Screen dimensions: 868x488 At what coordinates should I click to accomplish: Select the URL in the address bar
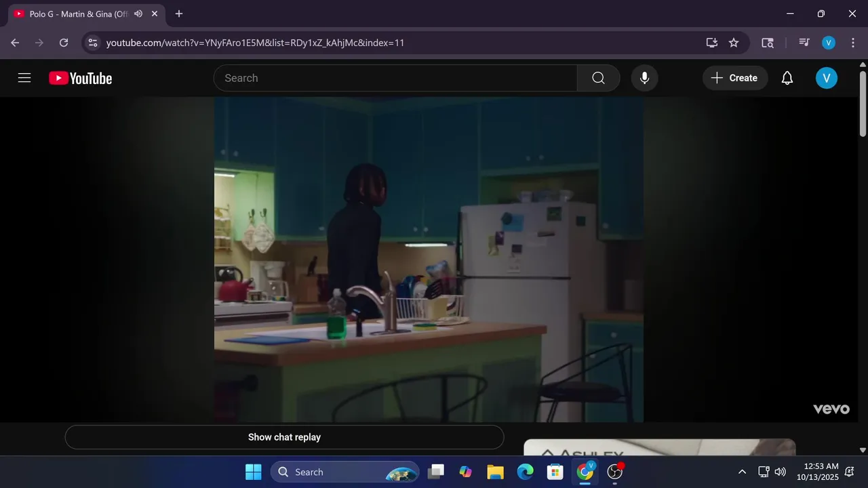pyautogui.click(x=256, y=43)
